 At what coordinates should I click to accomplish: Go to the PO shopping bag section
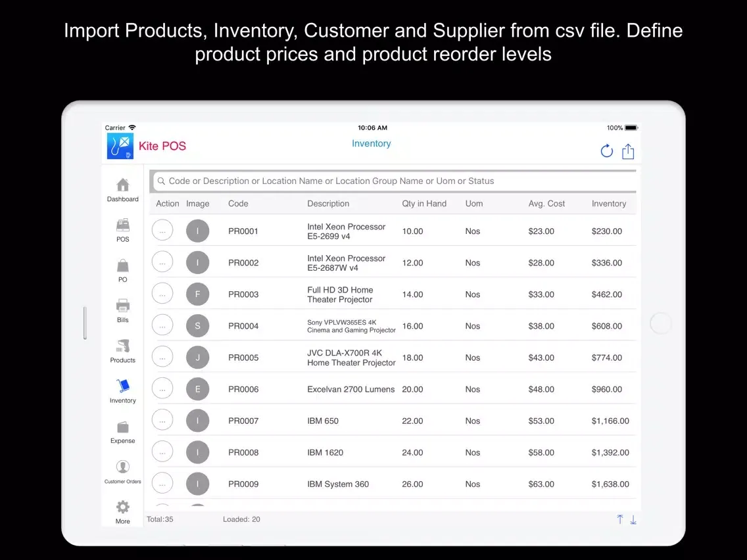[122, 271]
